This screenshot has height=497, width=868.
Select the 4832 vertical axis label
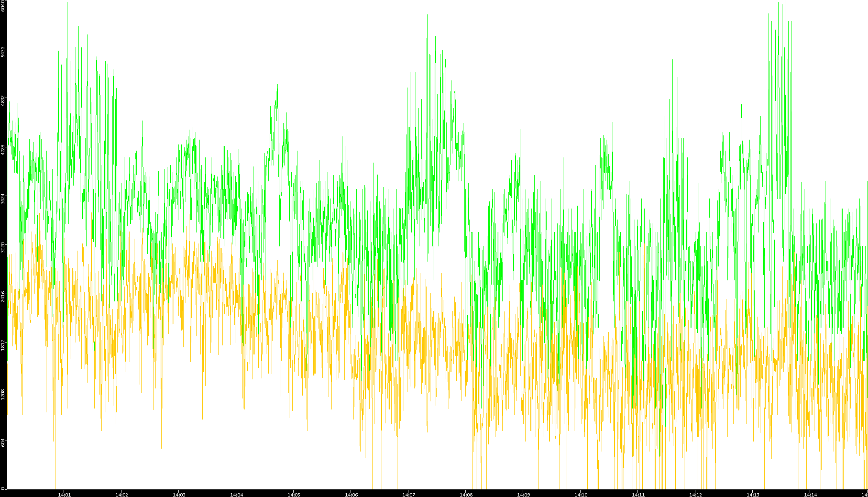[x=3, y=101]
